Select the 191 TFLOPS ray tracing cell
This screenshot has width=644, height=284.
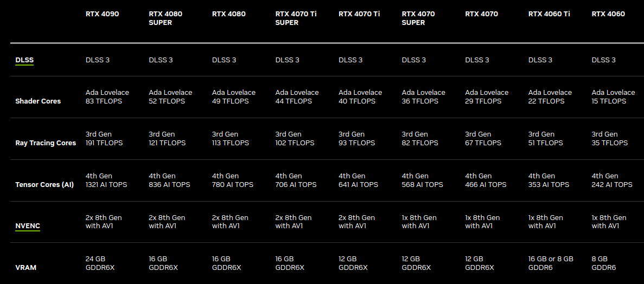[104, 138]
